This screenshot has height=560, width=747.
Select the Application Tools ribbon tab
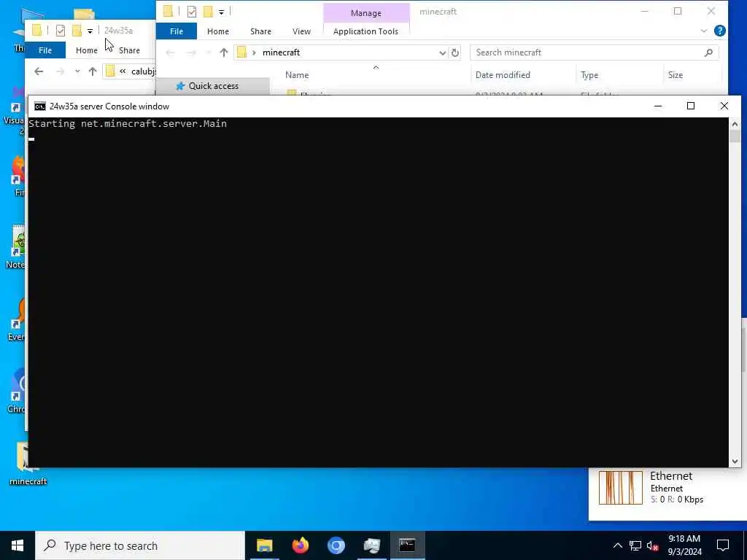point(365,31)
